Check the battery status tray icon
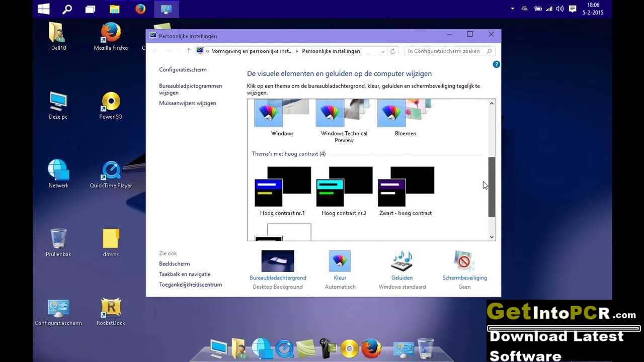The image size is (644, 362). [x=538, y=9]
